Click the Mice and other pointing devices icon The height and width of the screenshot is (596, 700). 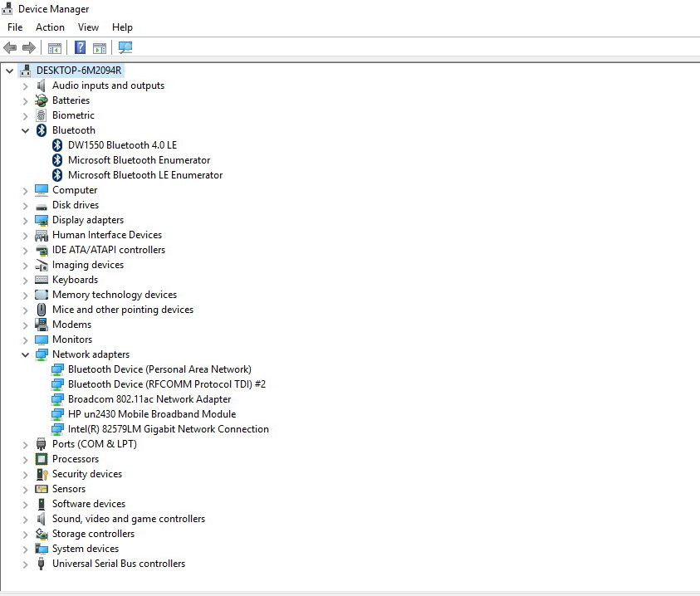[41, 310]
